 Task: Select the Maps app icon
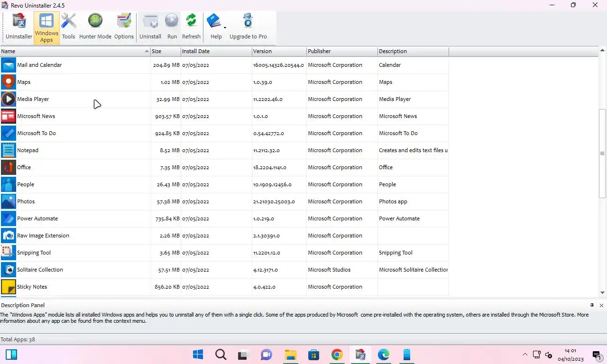9,82
